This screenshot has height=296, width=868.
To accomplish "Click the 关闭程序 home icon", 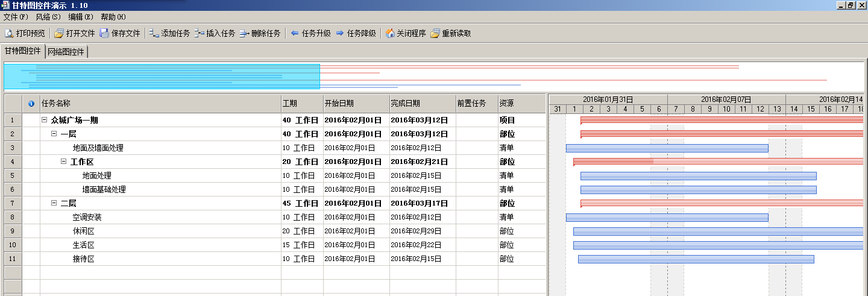I will point(390,33).
